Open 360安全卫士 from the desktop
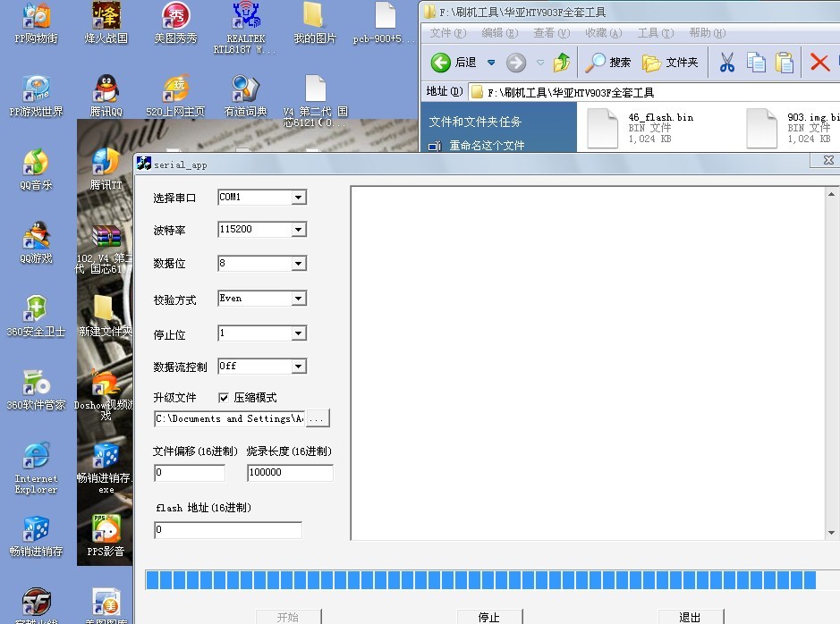This screenshot has width=840, height=624. (x=35, y=308)
